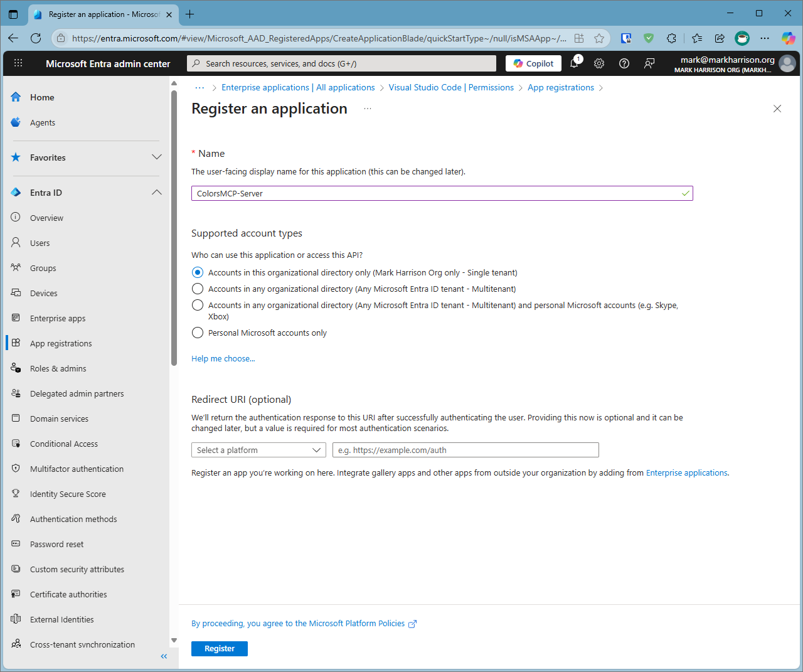Collapse the Entra ID section
Viewport: 803px width, 672px height.
coord(156,193)
